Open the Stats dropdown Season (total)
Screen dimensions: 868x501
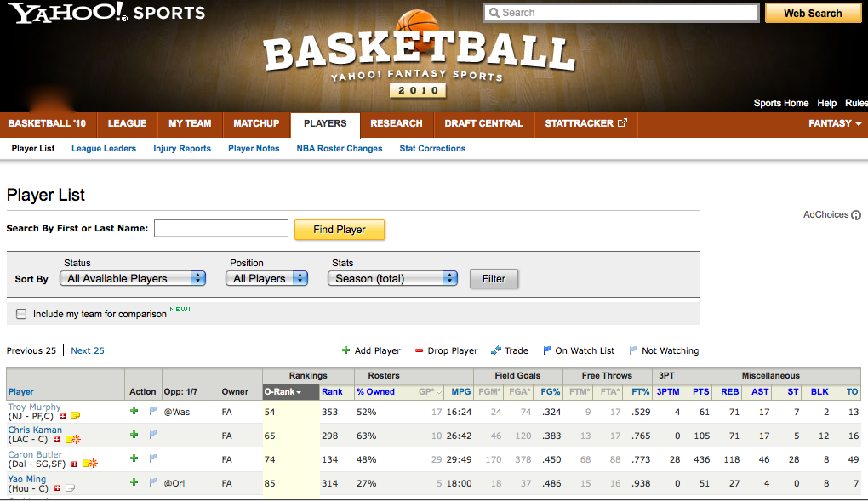click(392, 278)
